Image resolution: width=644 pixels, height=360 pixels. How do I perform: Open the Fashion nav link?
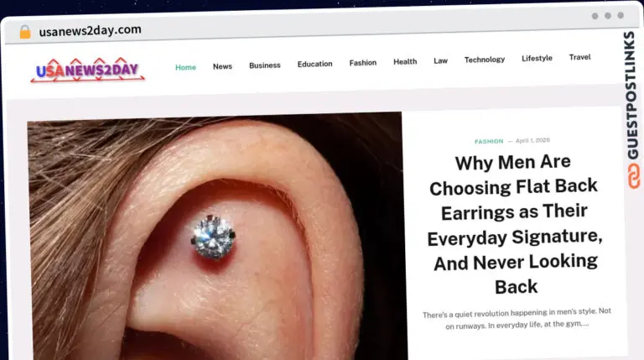pos(362,63)
